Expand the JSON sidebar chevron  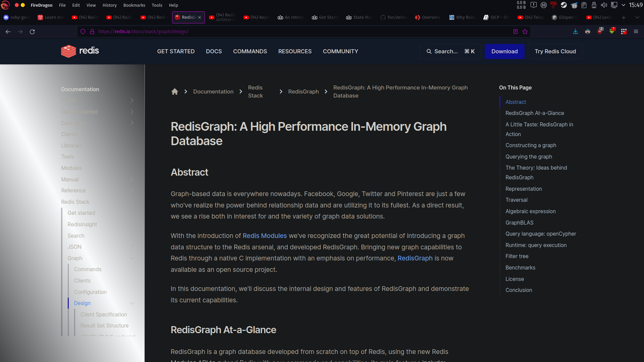coord(132,247)
